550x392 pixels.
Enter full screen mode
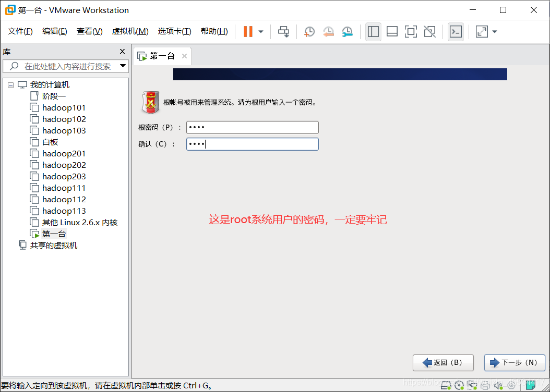(411, 31)
